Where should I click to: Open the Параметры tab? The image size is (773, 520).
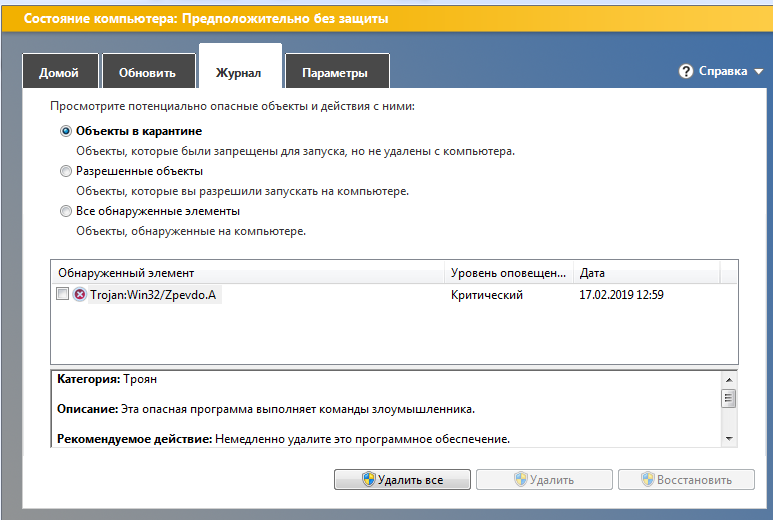[337, 71]
